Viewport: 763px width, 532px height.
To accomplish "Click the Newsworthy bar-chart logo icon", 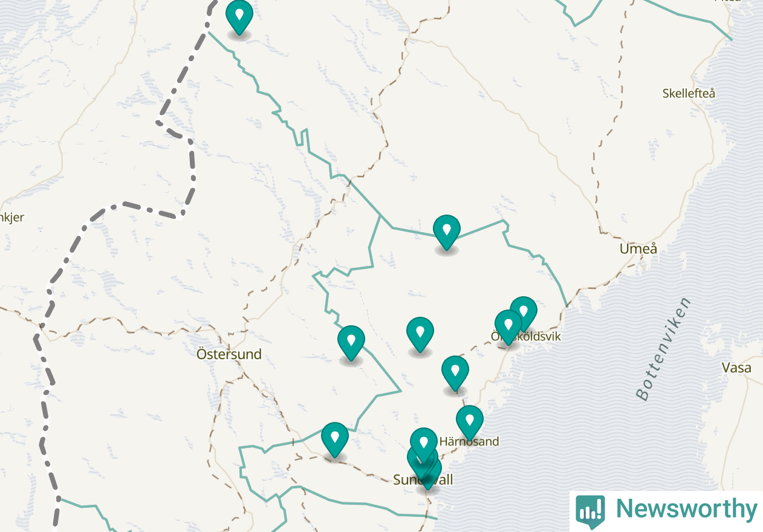I will click(x=590, y=510).
